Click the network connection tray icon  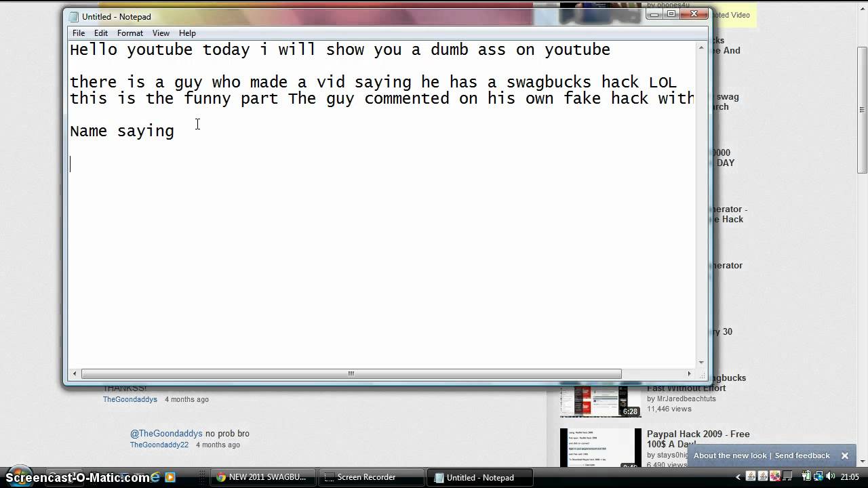tap(818, 476)
